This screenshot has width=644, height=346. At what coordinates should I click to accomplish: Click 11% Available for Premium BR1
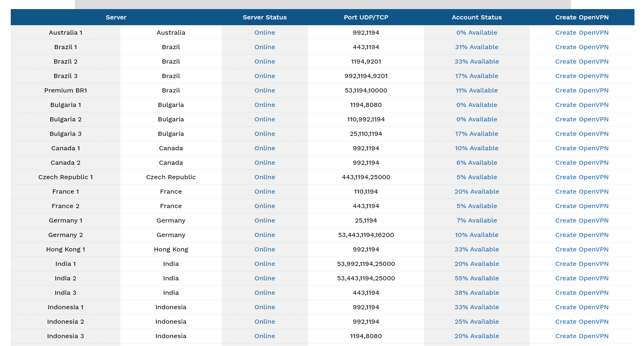coord(477,90)
